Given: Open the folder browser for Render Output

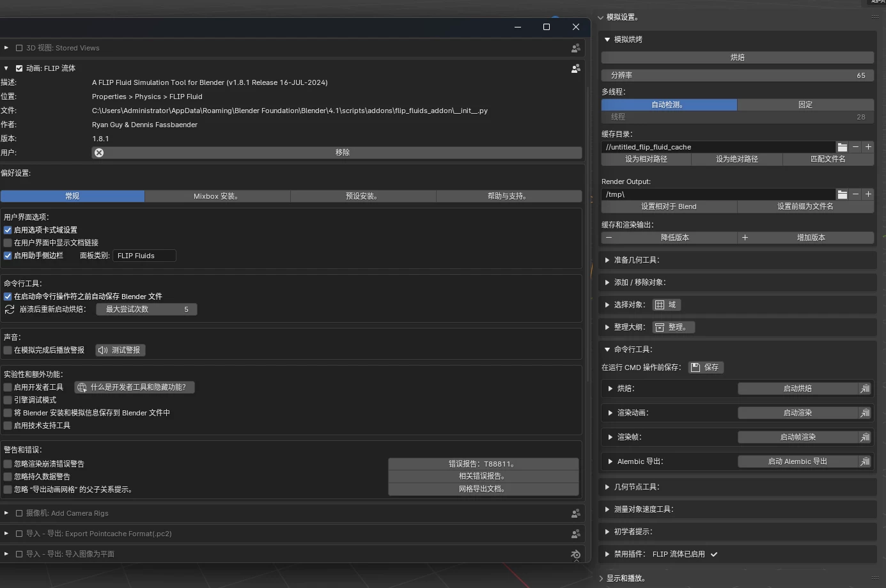Looking at the screenshot, I should click(843, 194).
